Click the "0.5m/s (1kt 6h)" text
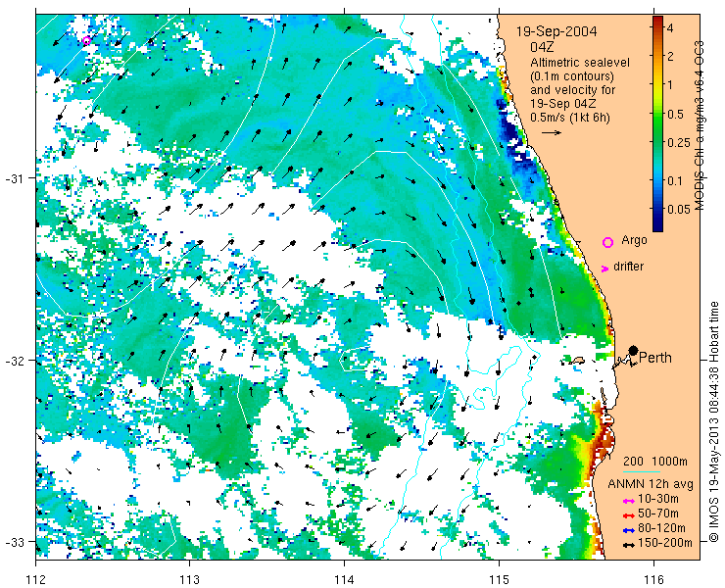 (570, 118)
